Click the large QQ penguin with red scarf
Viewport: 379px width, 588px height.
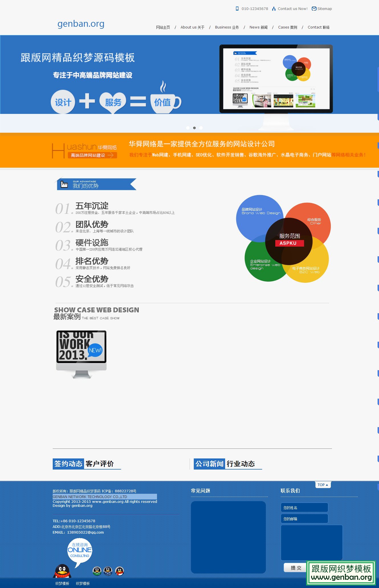click(x=62, y=571)
